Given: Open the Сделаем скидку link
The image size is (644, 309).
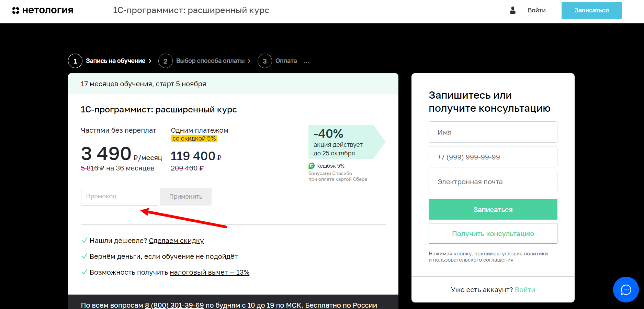Looking at the screenshot, I should (x=176, y=241).
